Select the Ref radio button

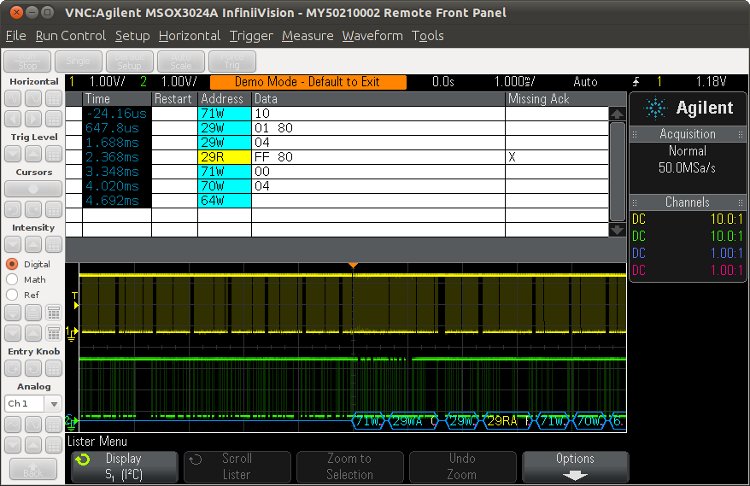tap(13, 295)
